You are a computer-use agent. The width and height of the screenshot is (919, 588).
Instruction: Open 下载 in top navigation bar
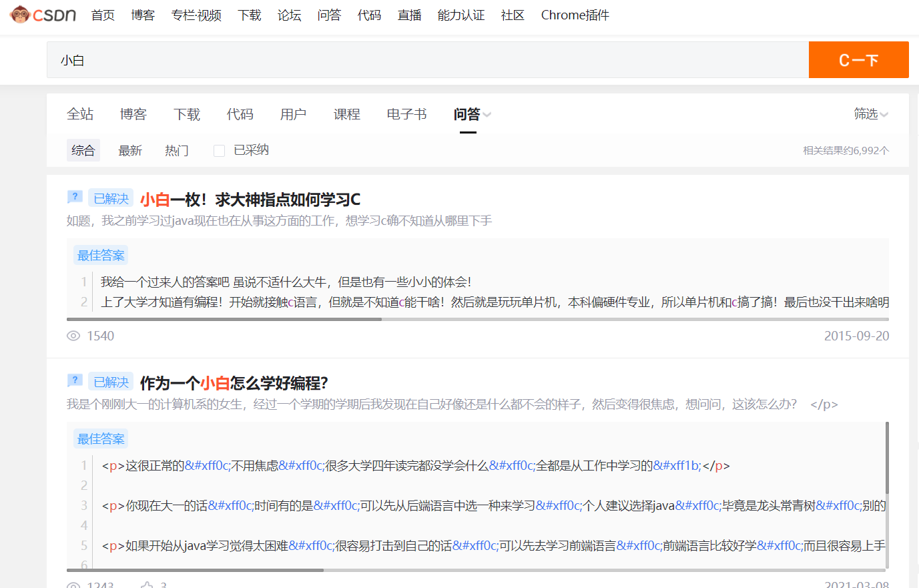(x=250, y=15)
